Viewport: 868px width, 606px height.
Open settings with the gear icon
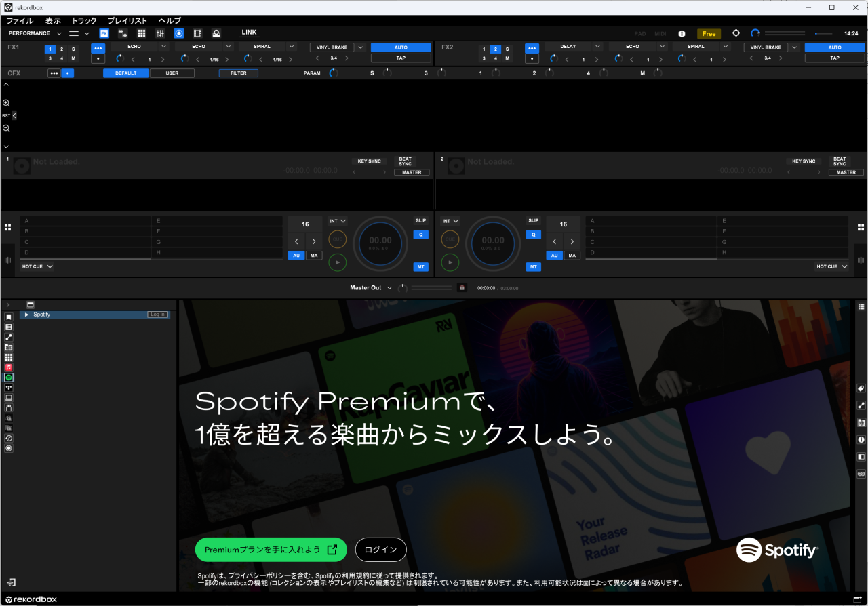736,33
